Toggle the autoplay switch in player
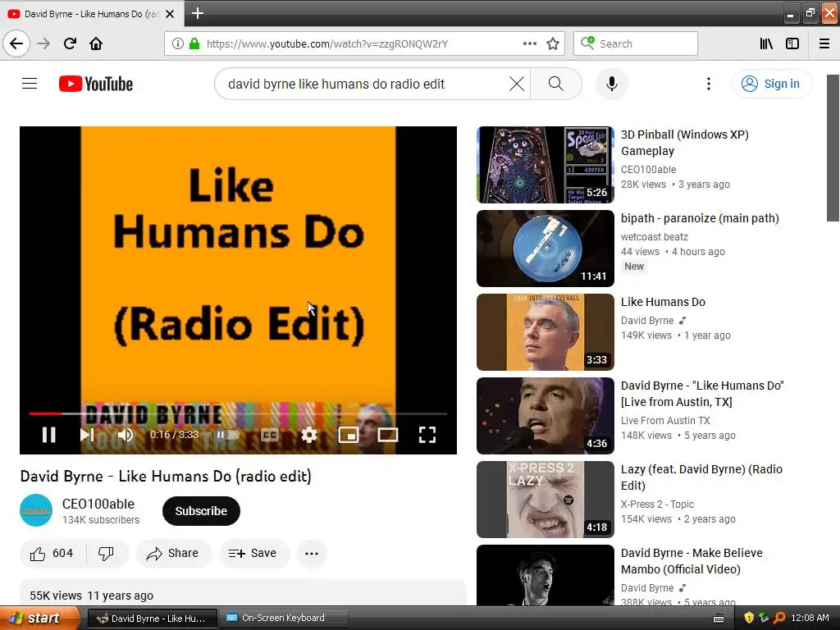Viewport: 840px width, 630px height. pos(226,435)
